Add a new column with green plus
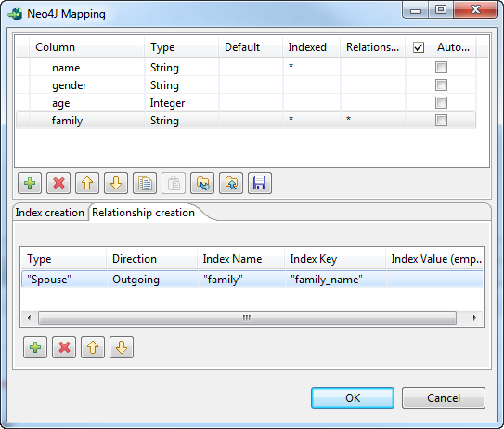This screenshot has height=429, width=504. point(30,183)
